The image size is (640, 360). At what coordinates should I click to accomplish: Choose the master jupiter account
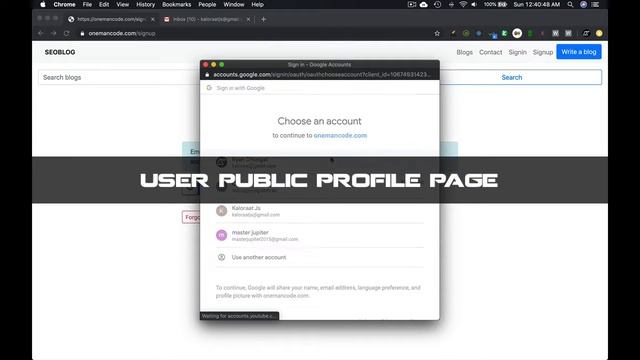(x=320, y=235)
